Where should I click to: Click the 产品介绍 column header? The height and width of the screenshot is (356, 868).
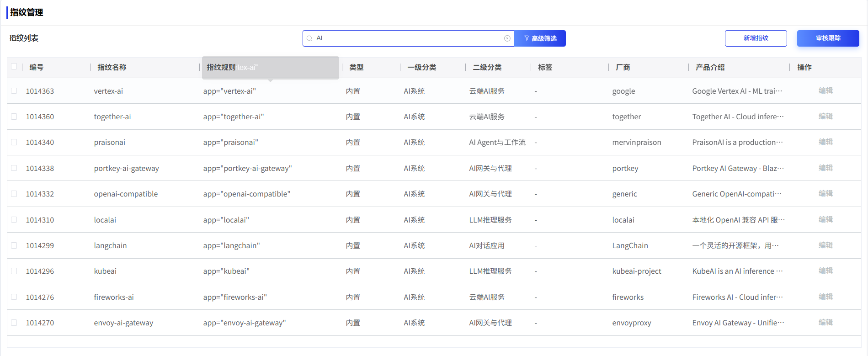click(710, 67)
